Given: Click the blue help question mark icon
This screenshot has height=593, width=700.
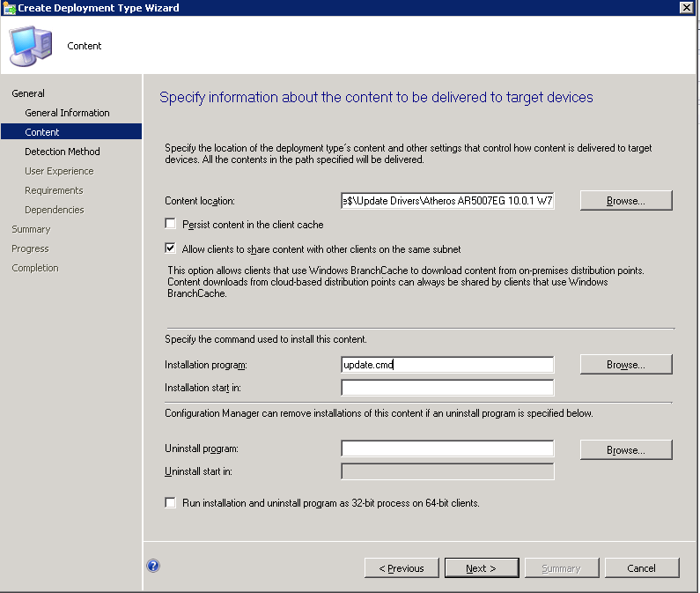Looking at the screenshot, I should coord(153,567).
